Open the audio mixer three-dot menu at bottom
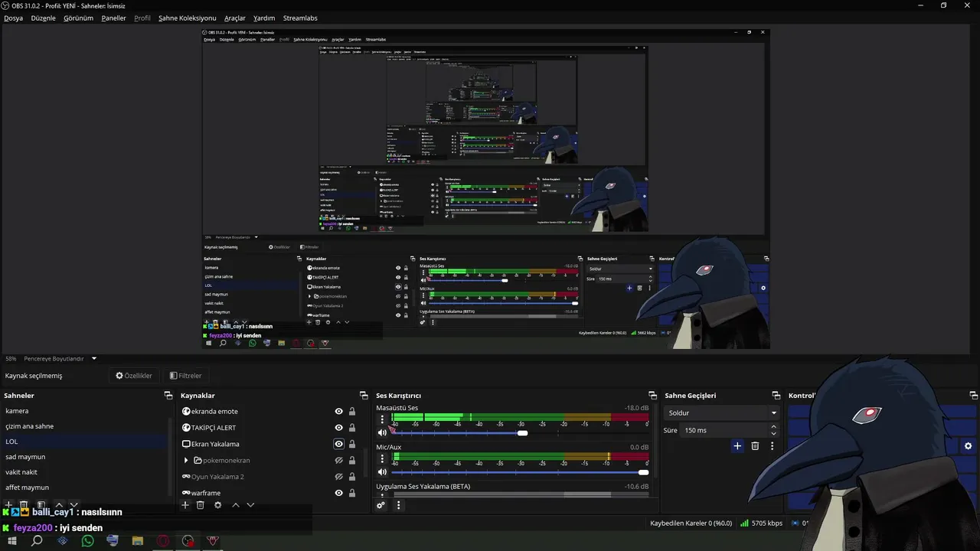This screenshot has width=980, height=551. tap(398, 505)
